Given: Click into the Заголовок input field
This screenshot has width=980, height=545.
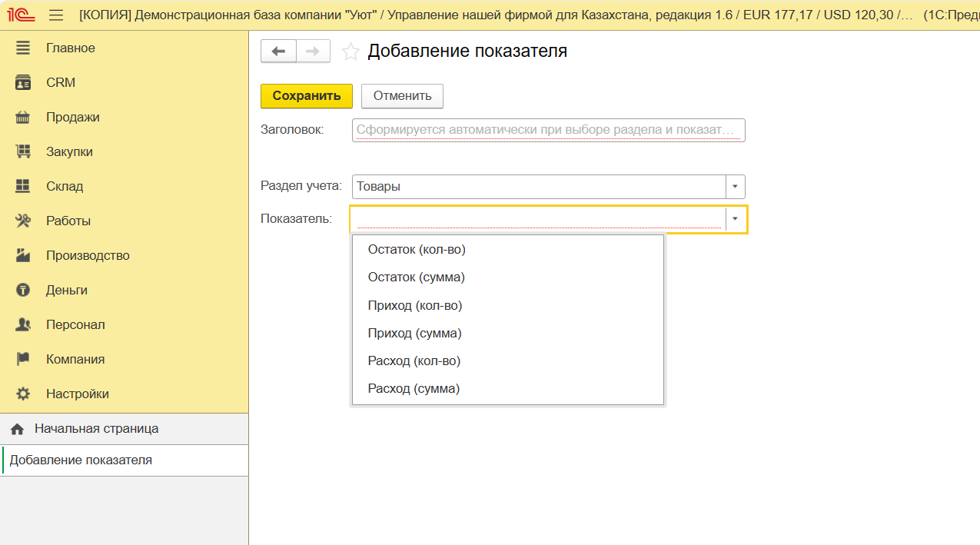Looking at the screenshot, I should pos(548,130).
